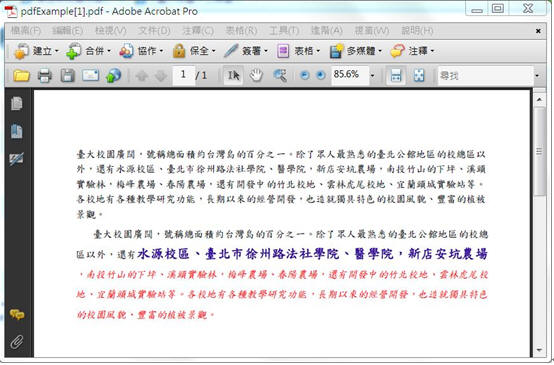
Task: Open the 檔案(F) menu
Action: [26, 31]
